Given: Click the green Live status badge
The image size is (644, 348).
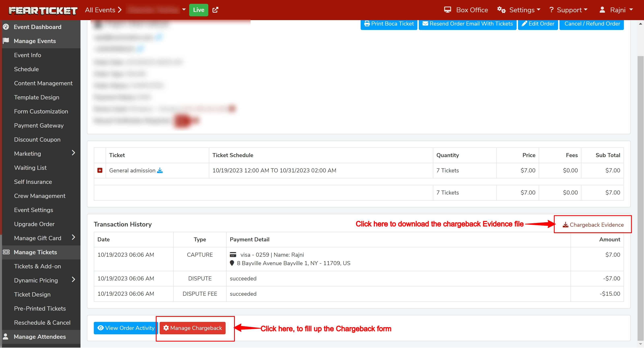Looking at the screenshot, I should (x=198, y=10).
